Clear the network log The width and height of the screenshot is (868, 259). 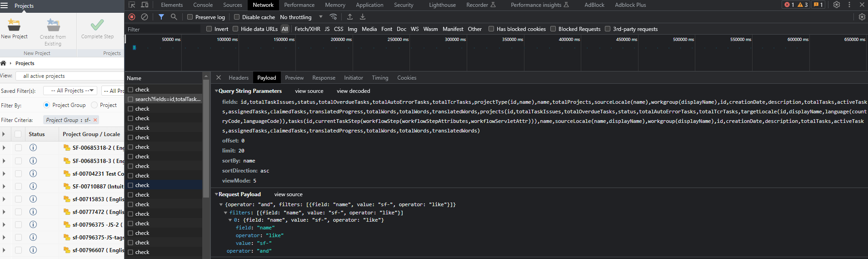coord(145,17)
